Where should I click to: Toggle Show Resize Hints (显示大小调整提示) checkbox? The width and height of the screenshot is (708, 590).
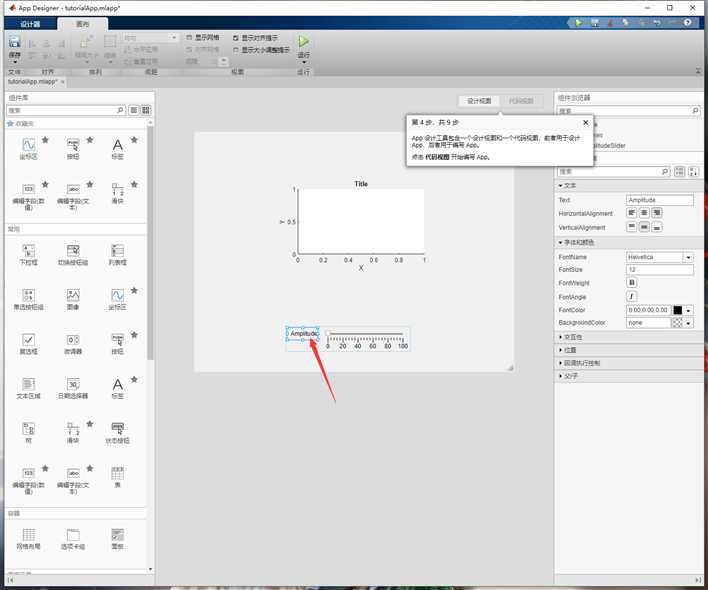pyautogui.click(x=236, y=49)
